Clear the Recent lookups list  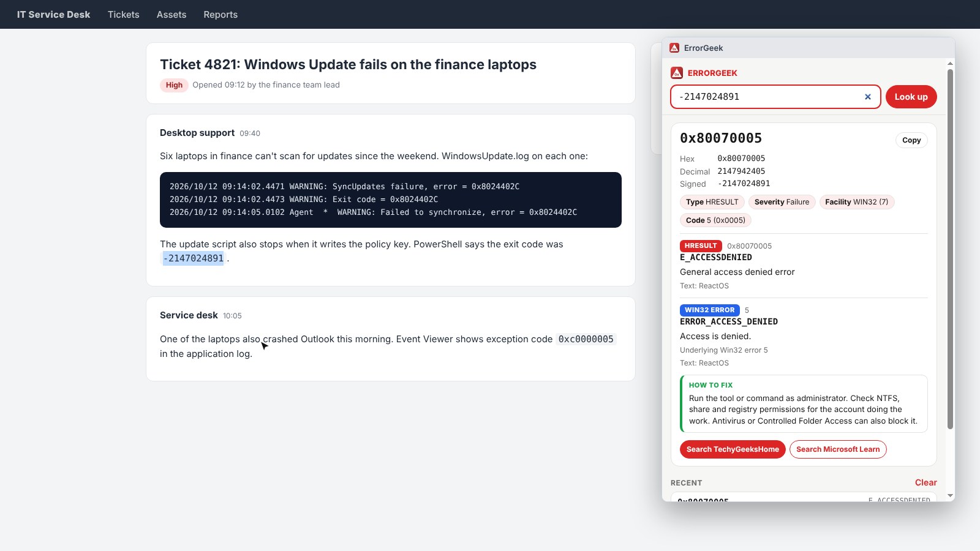[925, 482]
